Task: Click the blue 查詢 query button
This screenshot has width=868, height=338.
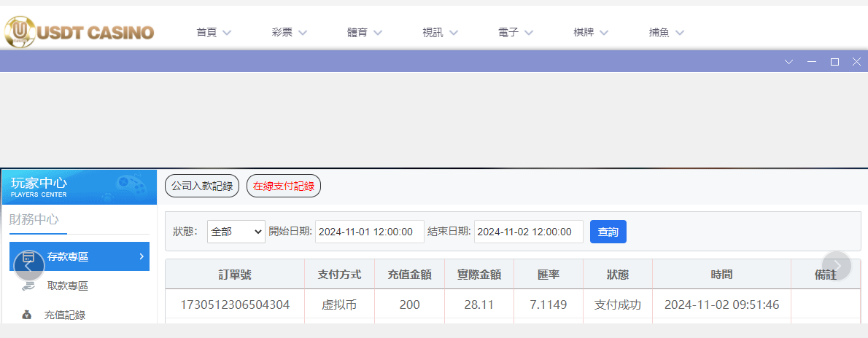Action: pos(608,232)
